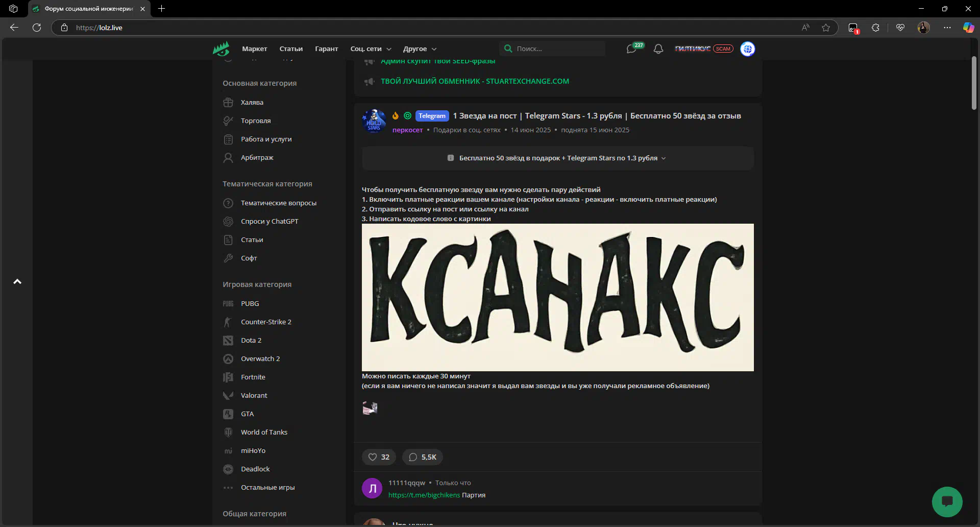This screenshot has width=980, height=527.
Task: Click the megaphone icon beside STUARTEXCHANGE ad
Action: click(370, 81)
